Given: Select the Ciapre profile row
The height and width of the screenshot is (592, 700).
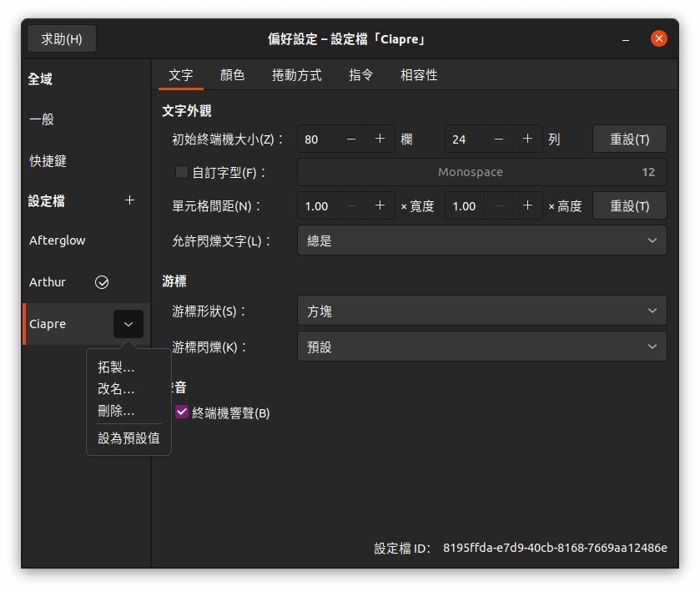Looking at the screenshot, I should pyautogui.click(x=86, y=324).
